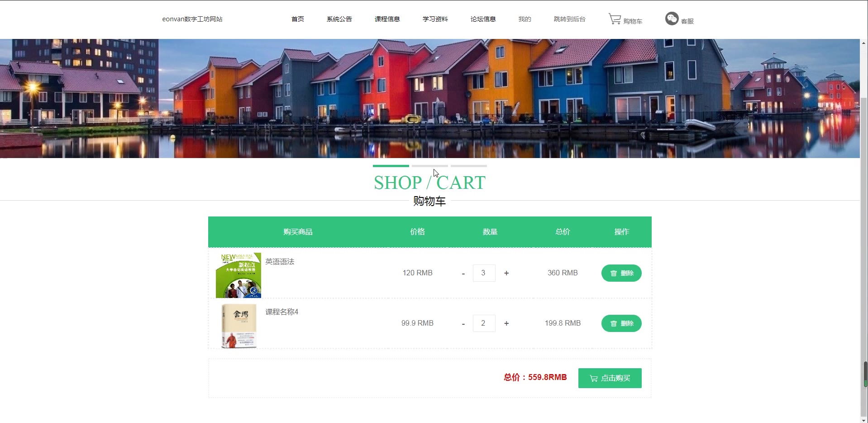Click the scrollbar up arrow
Viewport: 868px width, 423px height.
864,43
